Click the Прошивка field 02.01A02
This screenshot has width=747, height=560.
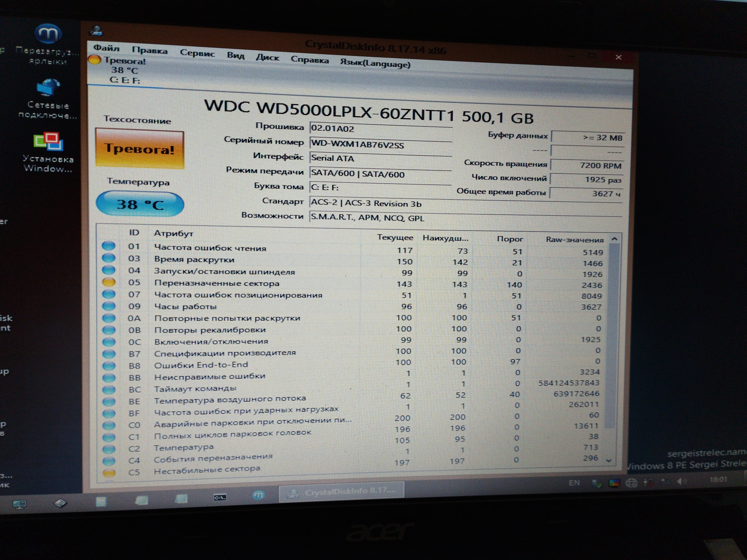tap(381, 129)
